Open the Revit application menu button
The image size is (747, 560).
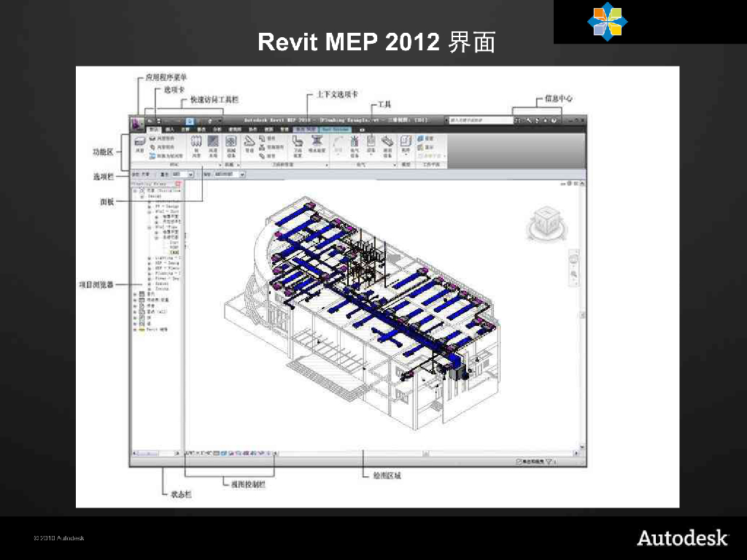(138, 124)
